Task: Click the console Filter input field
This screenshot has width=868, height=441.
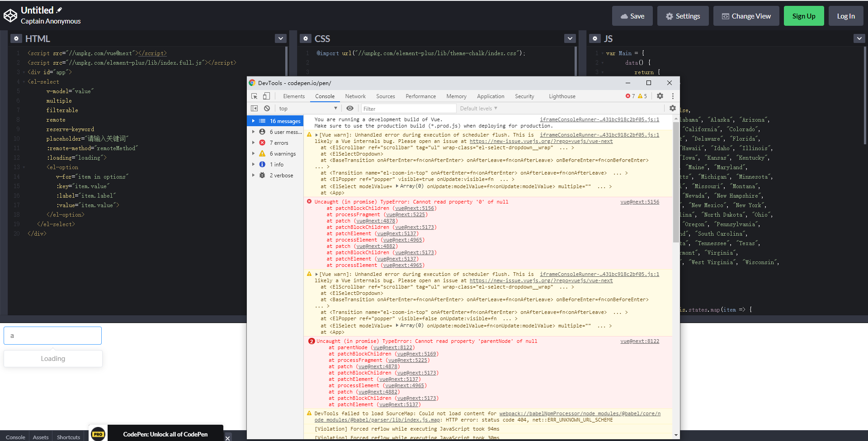Action: pos(408,109)
